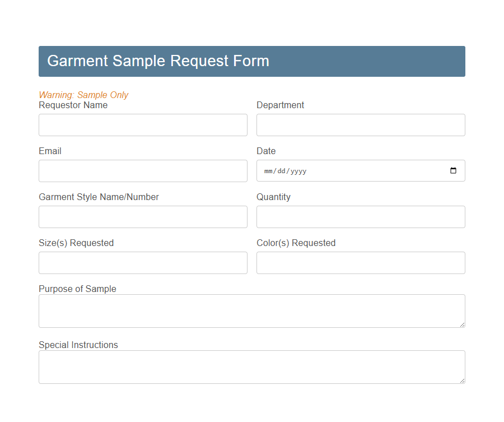Image resolution: width=504 pixels, height=422 pixels.
Task: Click inside the Purpose of Sample textarea
Action: coord(252,310)
